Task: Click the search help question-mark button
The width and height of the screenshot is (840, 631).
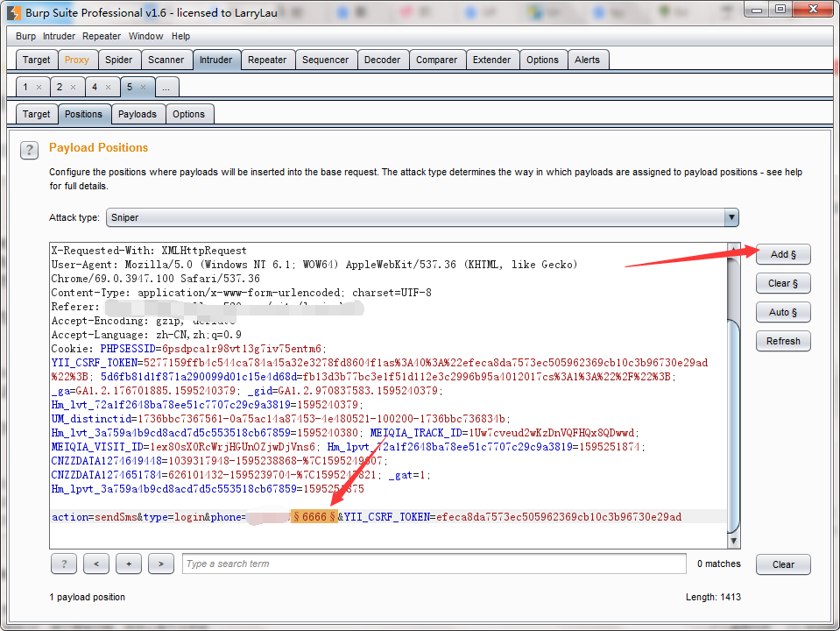Action: coord(64,564)
